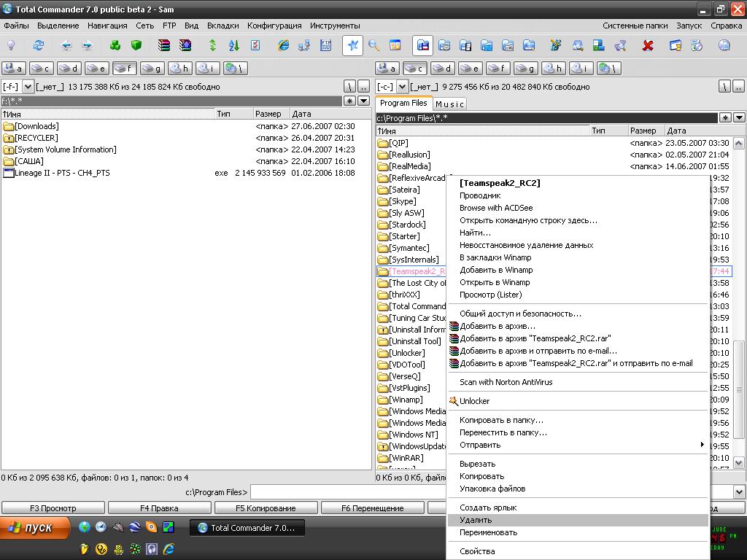Open network drive button in right panel

pyautogui.click(x=609, y=69)
